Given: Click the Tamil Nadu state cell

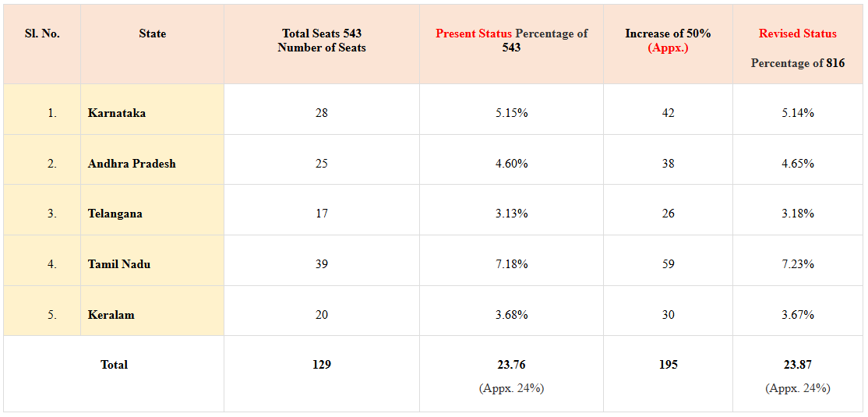Looking at the screenshot, I should point(119,264).
